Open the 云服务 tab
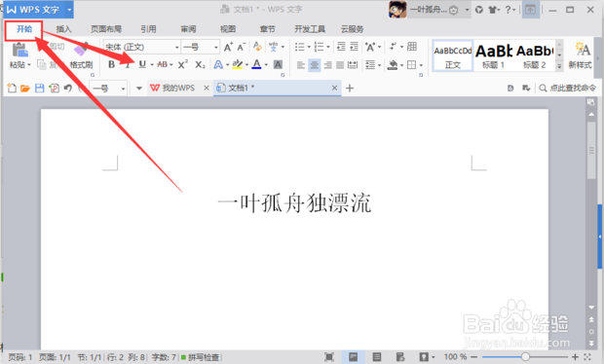 click(352, 29)
